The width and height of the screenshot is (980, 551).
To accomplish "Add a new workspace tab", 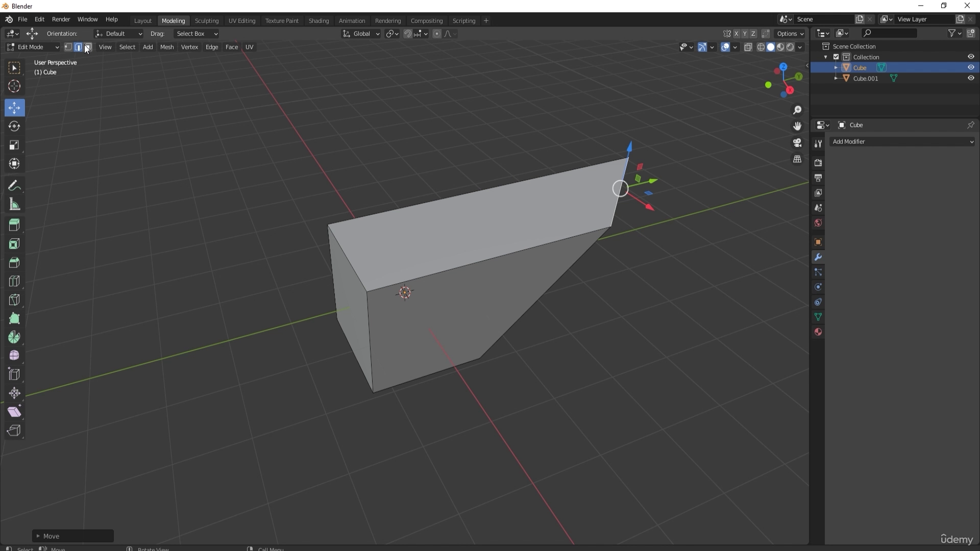I will coord(486,20).
